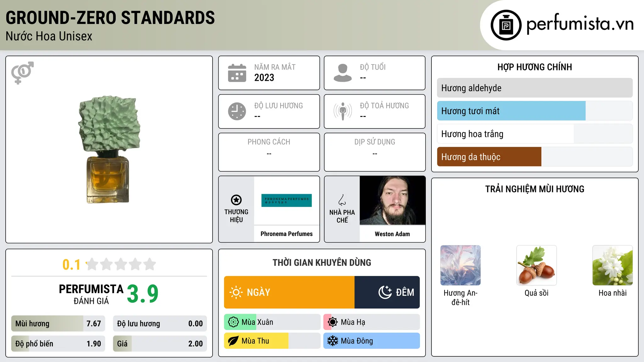Viewport: 644px width, 362px height.
Task: Open the Phronema Perfumes brand name link
Action: point(286,234)
